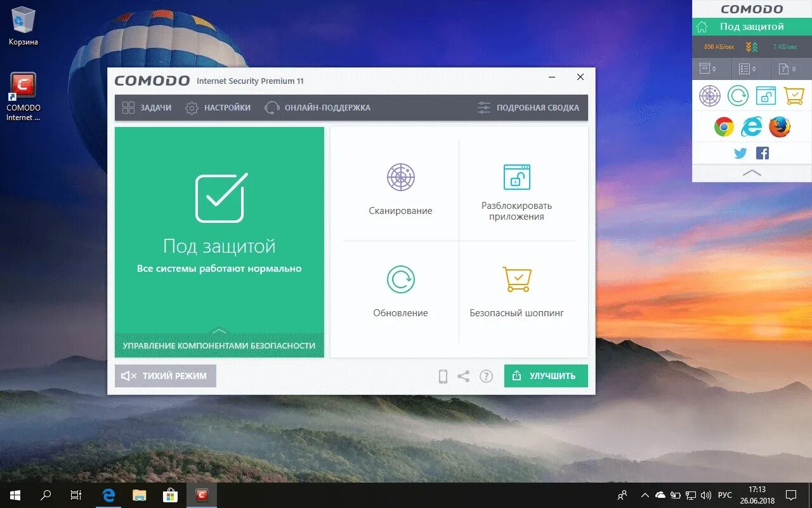Launch Internet Explorer from Comodo widget
This screenshot has width=812, height=508.
[x=752, y=127]
